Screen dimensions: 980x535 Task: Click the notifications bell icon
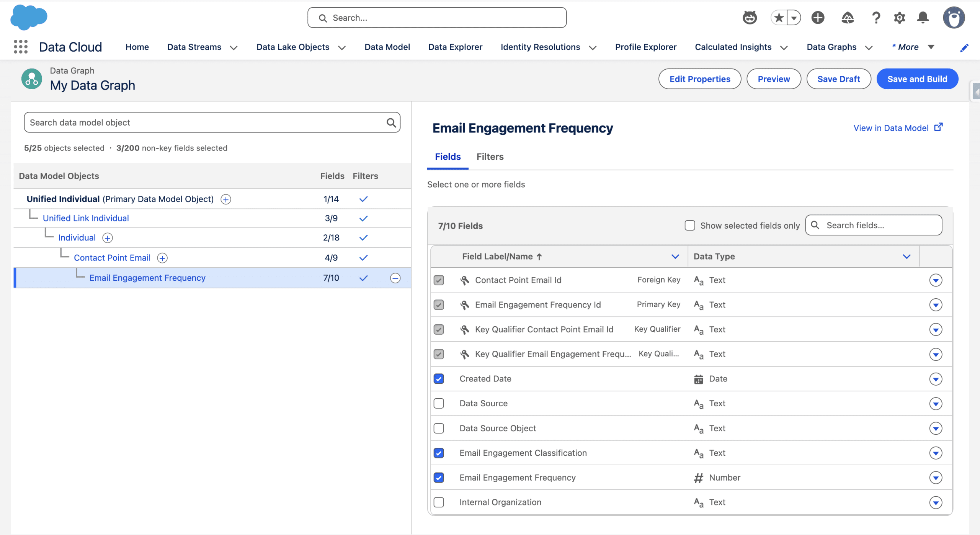[923, 18]
